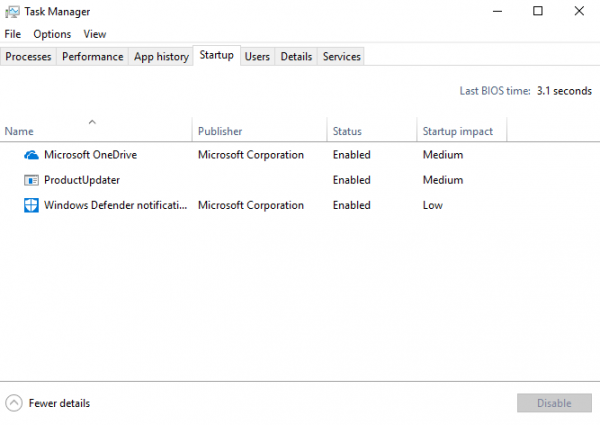Open the Details tab
The image size is (600, 425).
click(x=296, y=57)
